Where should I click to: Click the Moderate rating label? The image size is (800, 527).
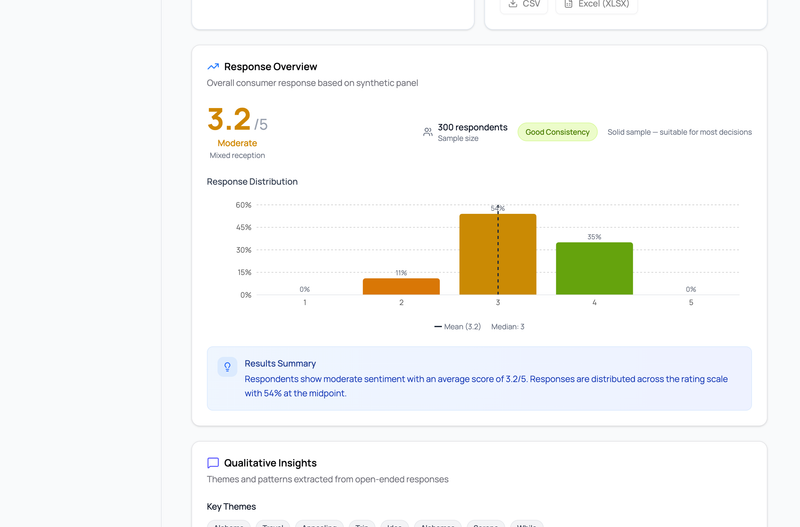click(x=237, y=143)
